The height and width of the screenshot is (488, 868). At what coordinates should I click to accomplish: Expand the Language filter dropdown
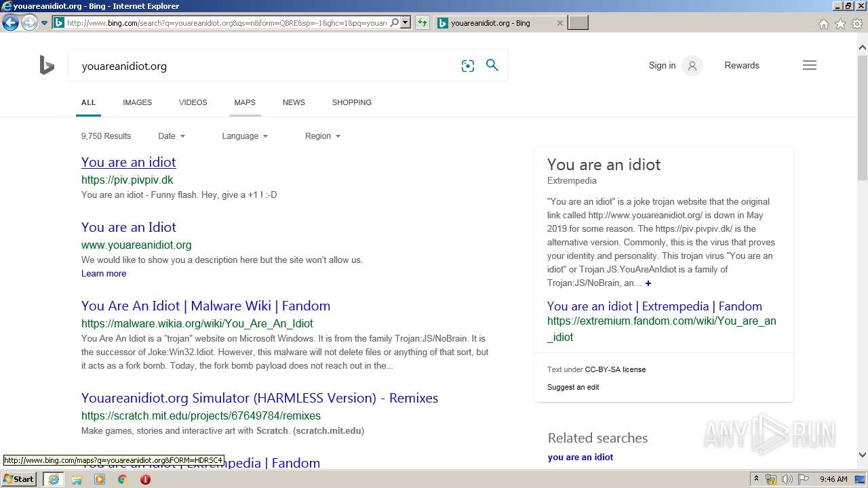(245, 136)
